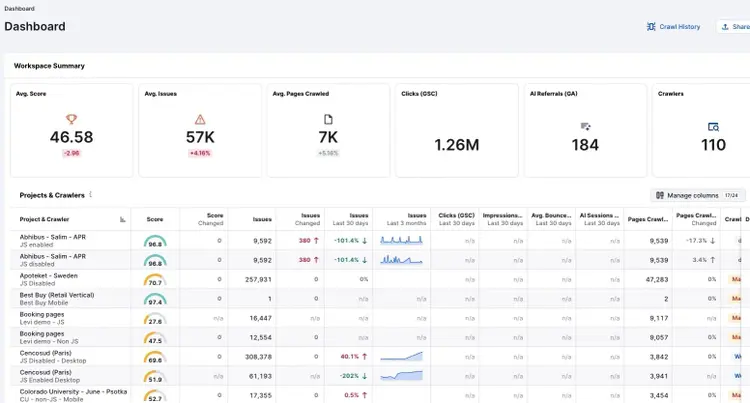Click the 110 crawlers value
Screen dimensions: 750x403
[x=713, y=145]
